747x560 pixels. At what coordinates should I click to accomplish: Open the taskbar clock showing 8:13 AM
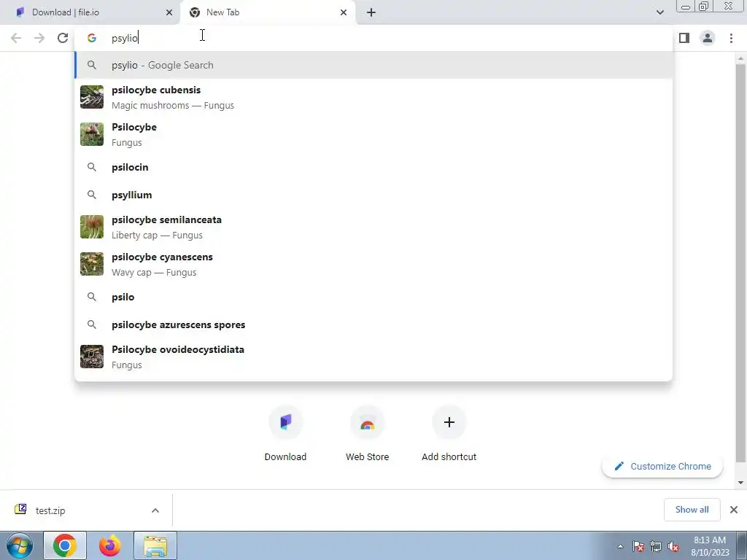(x=710, y=546)
